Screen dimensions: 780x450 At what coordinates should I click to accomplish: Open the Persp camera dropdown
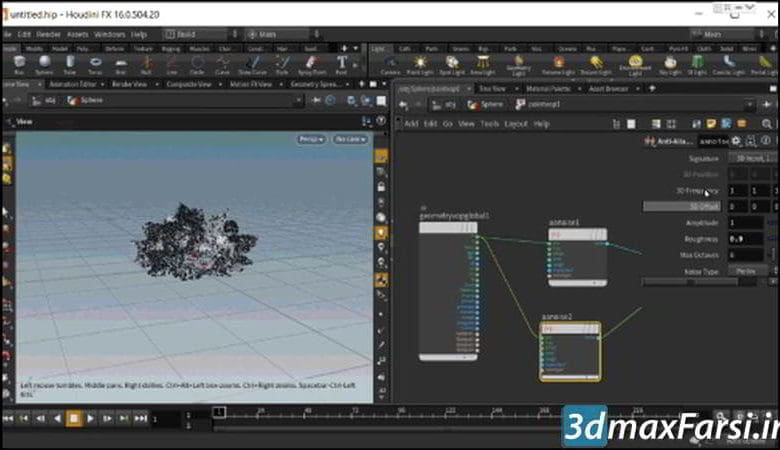tap(312, 139)
